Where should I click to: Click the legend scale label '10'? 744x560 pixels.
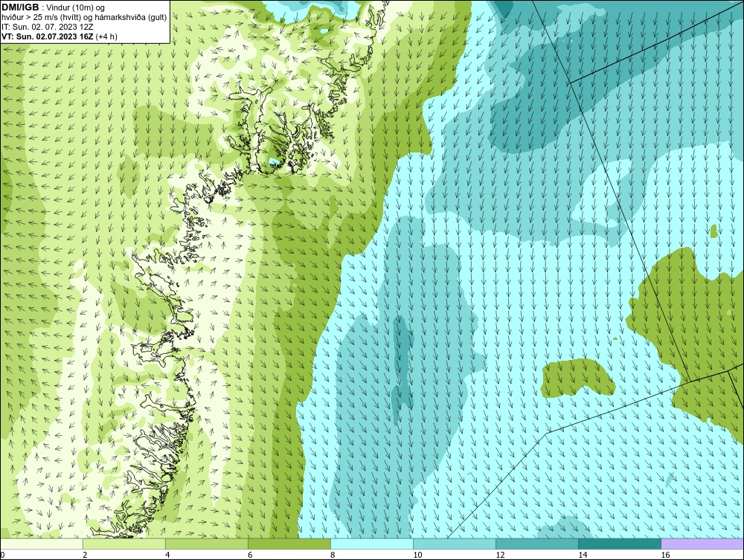click(x=417, y=555)
